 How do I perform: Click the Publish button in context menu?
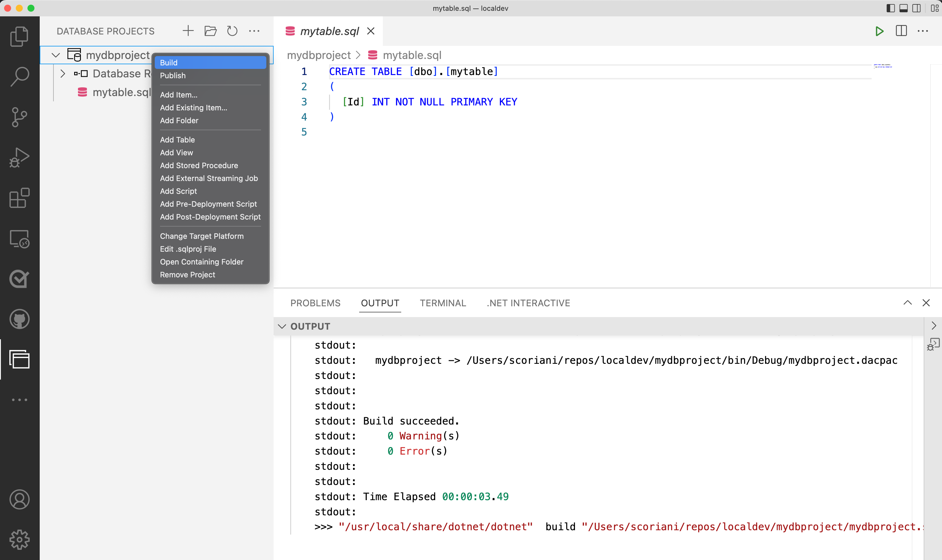coord(173,75)
